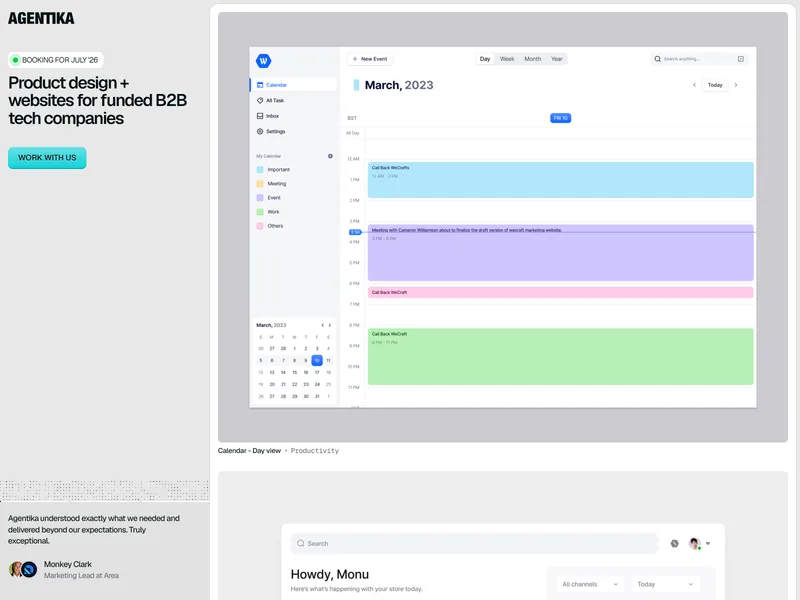Toggle the Work calendar color checkbox
800x600 pixels.
pyautogui.click(x=260, y=212)
